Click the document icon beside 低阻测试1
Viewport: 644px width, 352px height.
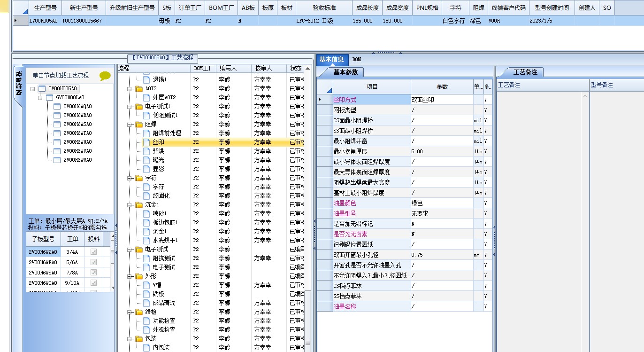(x=146, y=116)
